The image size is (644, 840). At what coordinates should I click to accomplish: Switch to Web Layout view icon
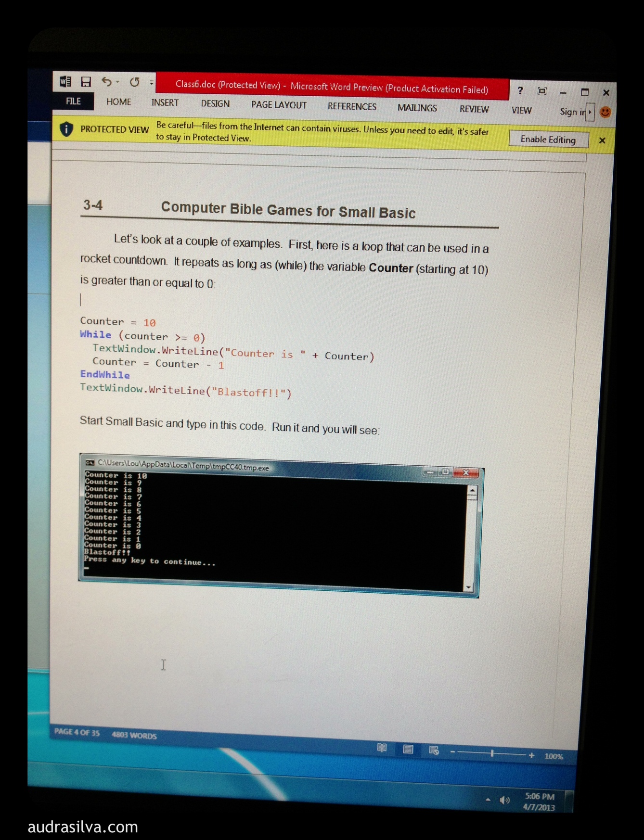pyautogui.click(x=434, y=751)
